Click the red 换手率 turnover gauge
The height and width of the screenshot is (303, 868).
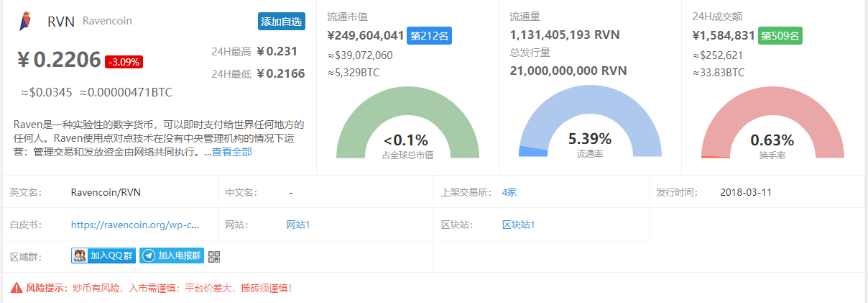(x=772, y=122)
